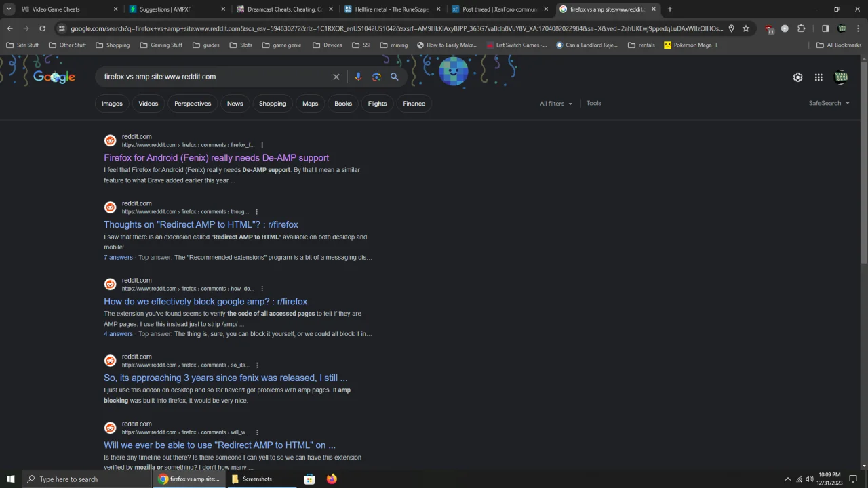Screen dimensions: 868x488
Task: Open more options for block google amp result
Action: point(262,289)
